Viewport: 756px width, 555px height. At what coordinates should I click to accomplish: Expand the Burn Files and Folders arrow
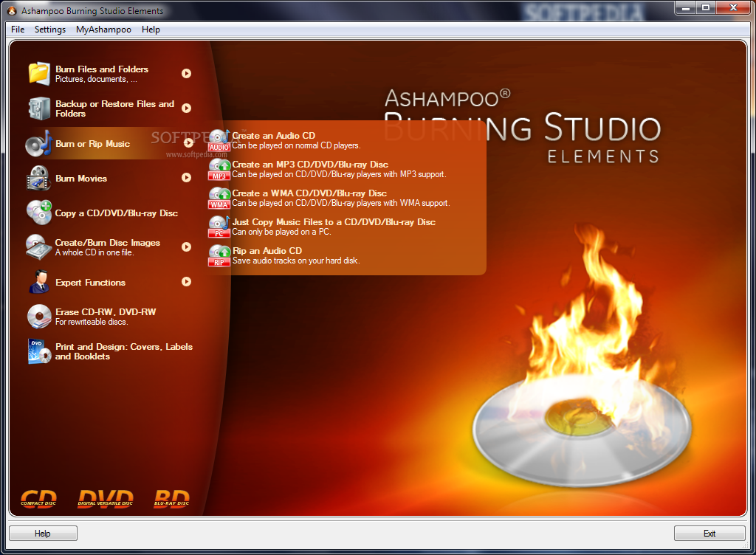(187, 73)
